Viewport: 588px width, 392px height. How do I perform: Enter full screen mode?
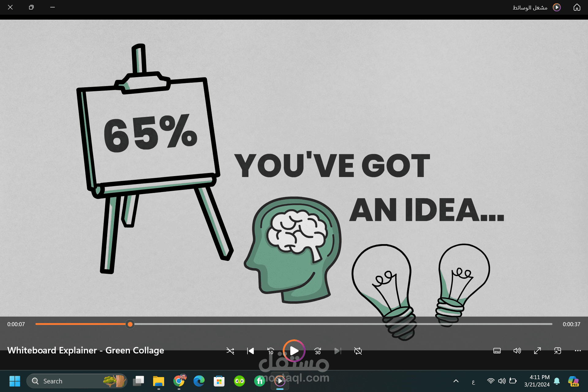[537, 351]
